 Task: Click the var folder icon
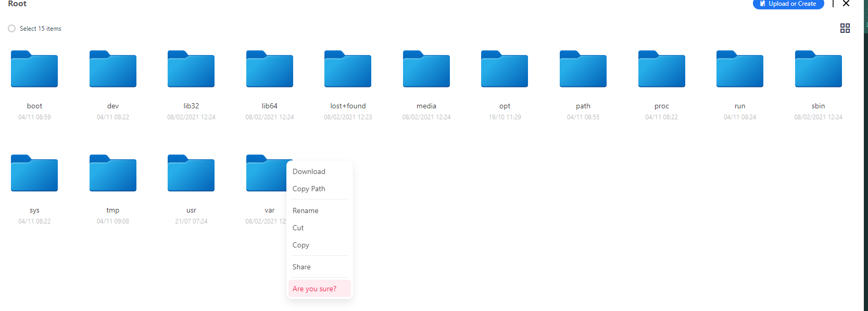tap(266, 173)
